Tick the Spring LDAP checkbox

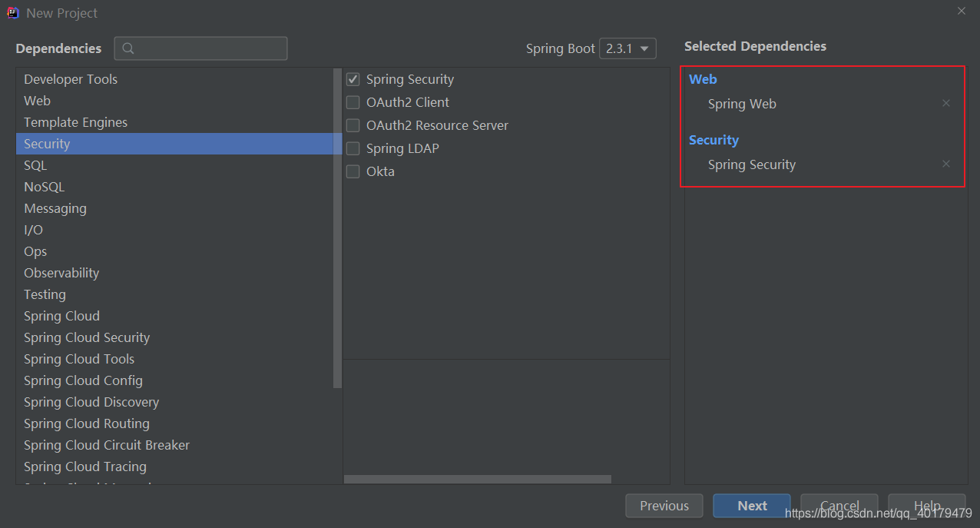(353, 148)
